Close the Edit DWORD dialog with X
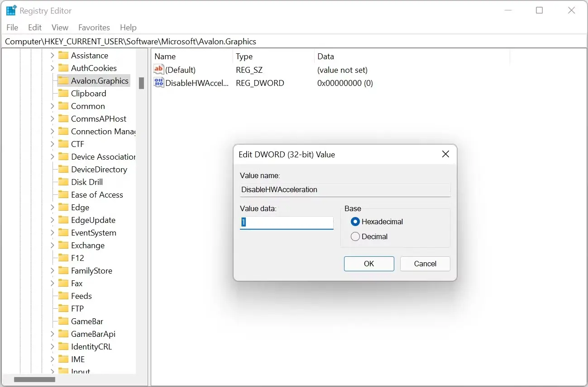The image size is (588, 387). tap(445, 154)
